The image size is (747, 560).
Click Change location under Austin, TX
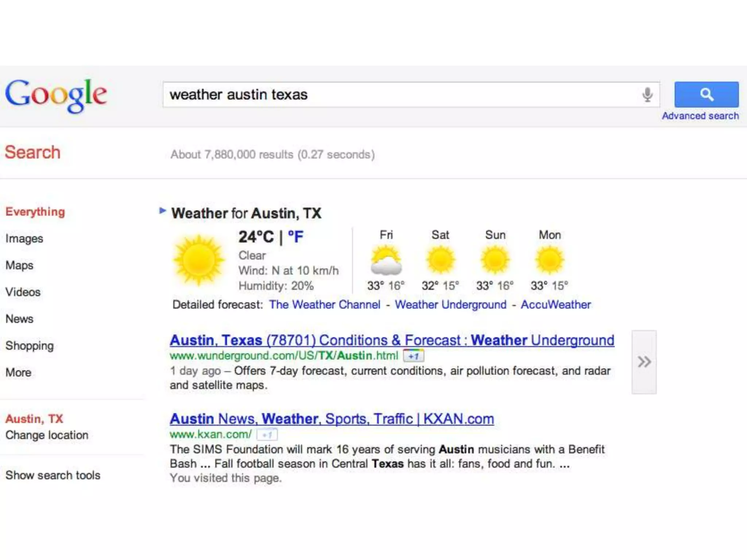(47, 435)
